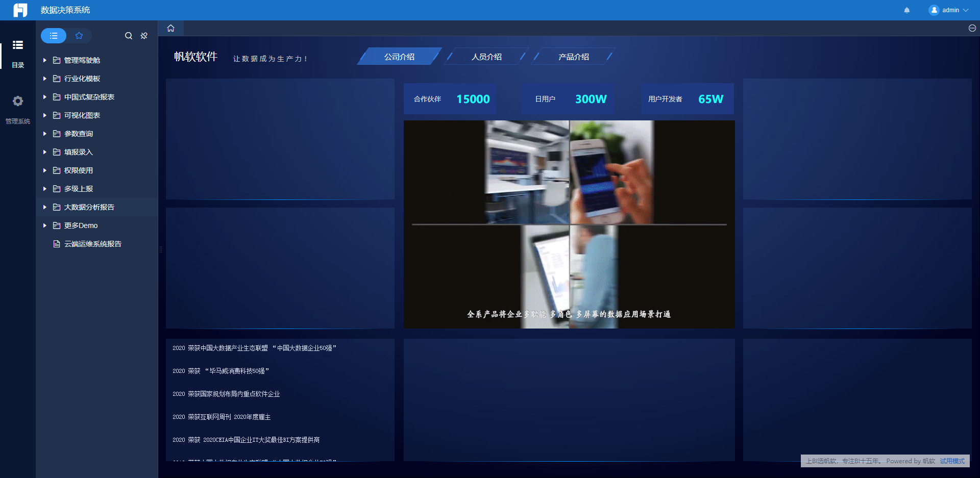Expand the 可视化图表 folder arrow
Image resolution: width=980 pixels, height=478 pixels.
coord(45,115)
